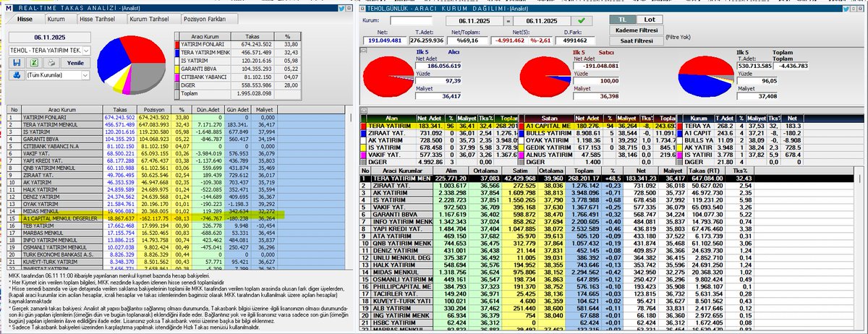Click the Dün.Adet column header

click(208, 111)
